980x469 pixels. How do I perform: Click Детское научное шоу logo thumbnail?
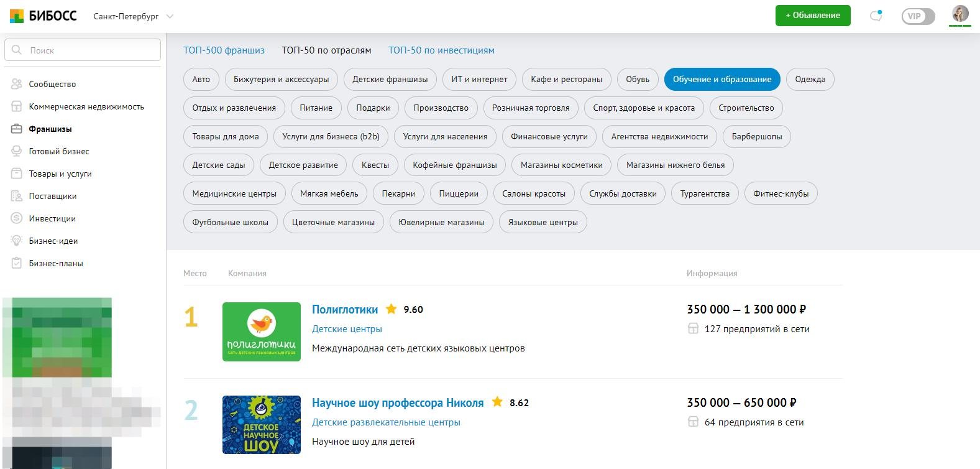(x=262, y=425)
